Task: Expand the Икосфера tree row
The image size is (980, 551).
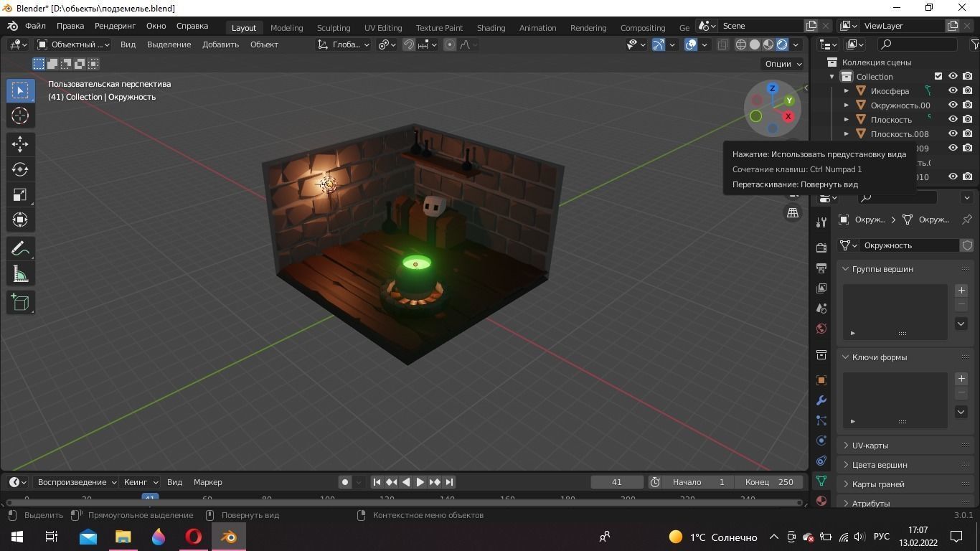Action: point(847,90)
